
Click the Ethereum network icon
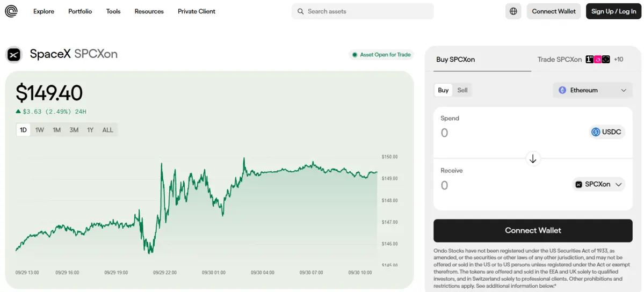pyautogui.click(x=562, y=90)
